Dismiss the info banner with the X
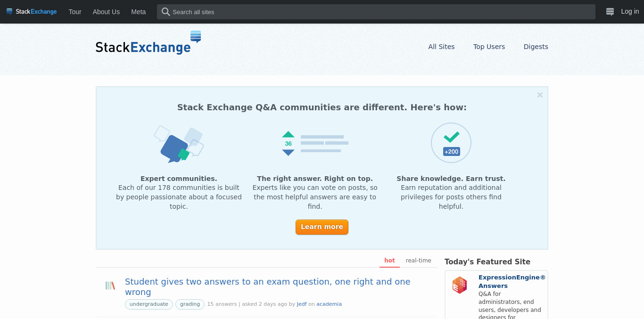644x319 pixels. 540,95
